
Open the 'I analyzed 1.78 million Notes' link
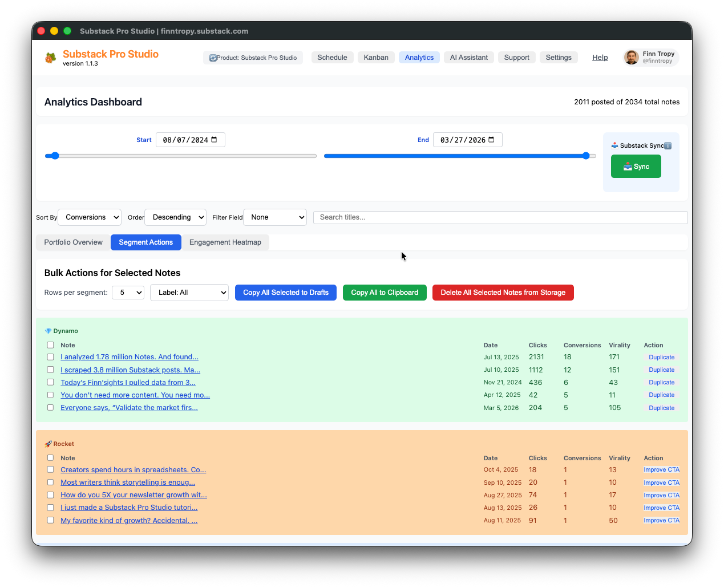point(130,357)
